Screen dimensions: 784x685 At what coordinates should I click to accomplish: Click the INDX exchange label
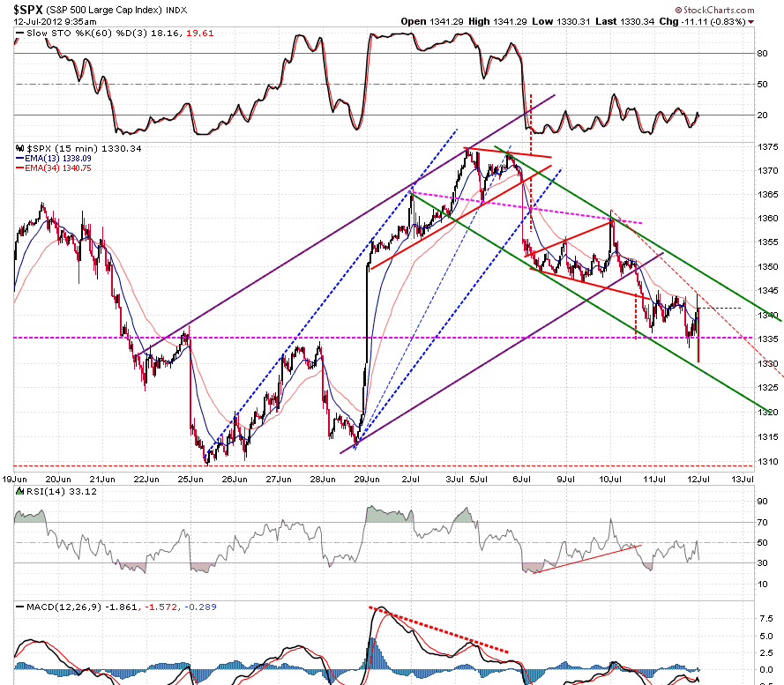click(176, 10)
